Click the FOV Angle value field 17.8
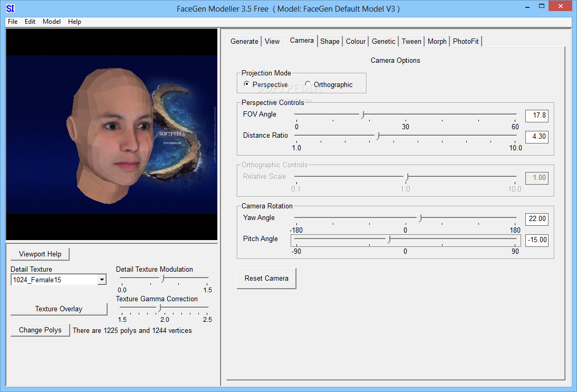This screenshot has height=392, width=577. [537, 116]
